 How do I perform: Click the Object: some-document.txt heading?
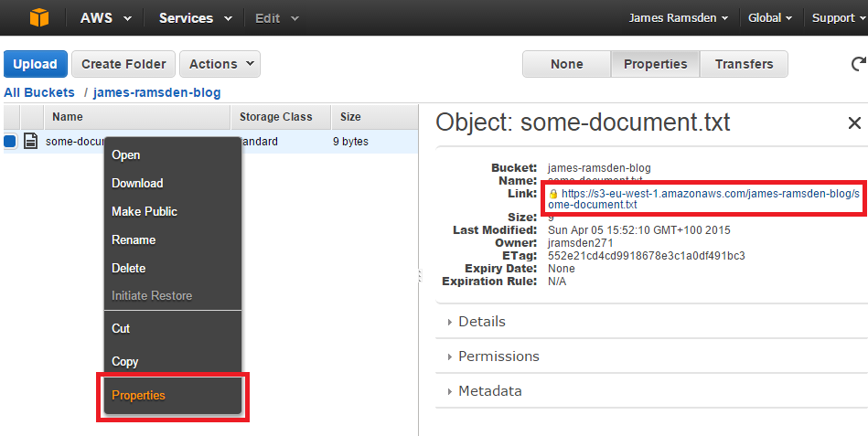[x=583, y=122]
